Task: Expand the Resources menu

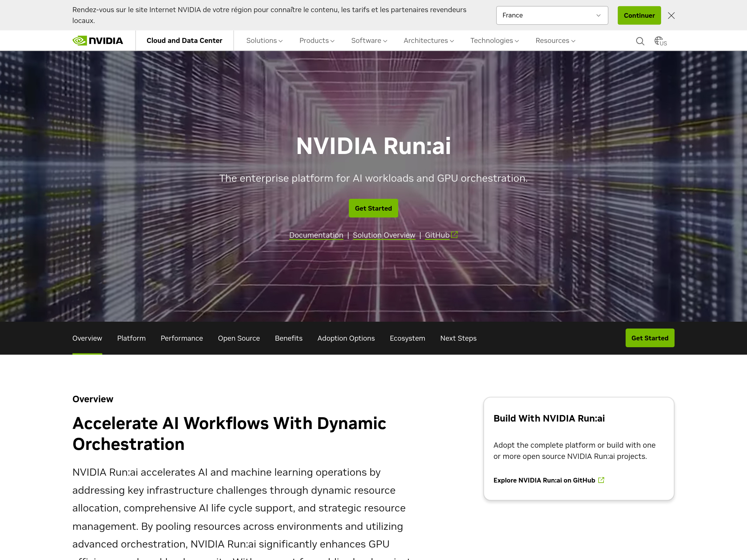Action: [555, 40]
